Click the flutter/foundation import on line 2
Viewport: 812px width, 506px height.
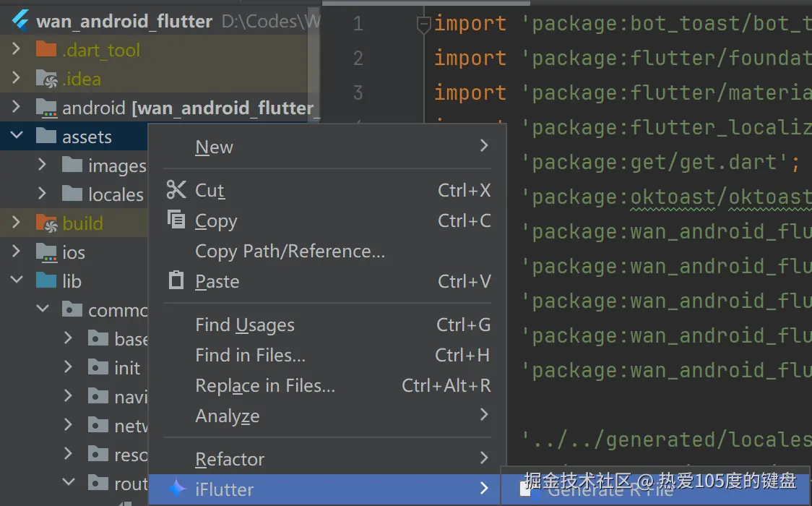pyautogui.click(x=667, y=58)
